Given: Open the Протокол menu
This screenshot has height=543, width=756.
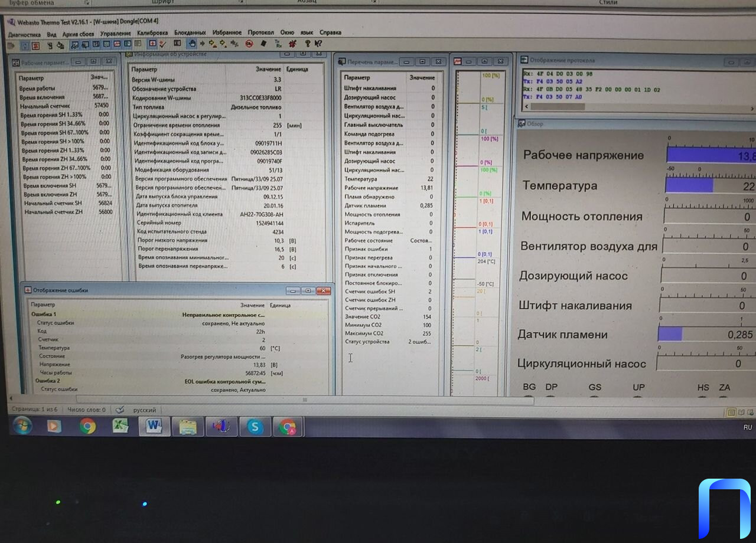Looking at the screenshot, I should pos(261,32).
